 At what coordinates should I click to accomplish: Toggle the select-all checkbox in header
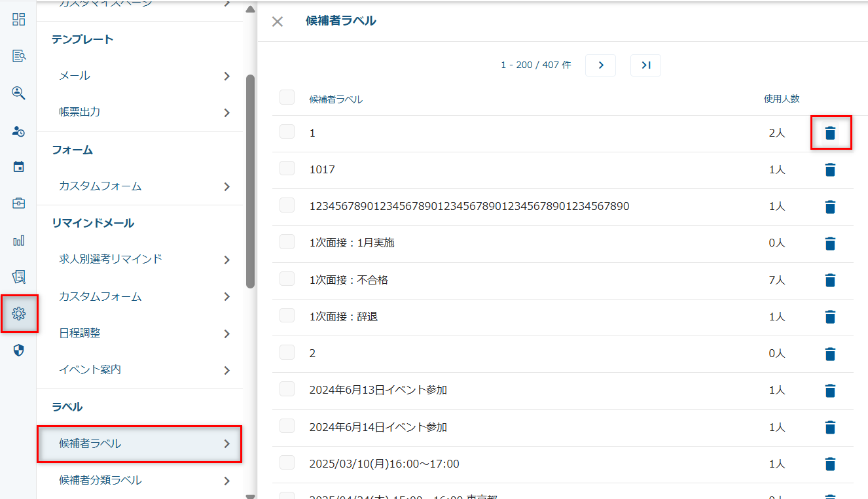click(x=287, y=97)
